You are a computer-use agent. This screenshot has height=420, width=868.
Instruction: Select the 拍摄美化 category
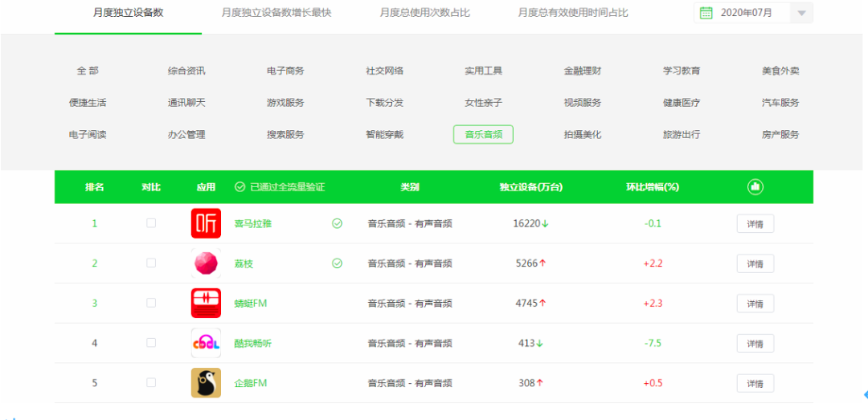583,134
